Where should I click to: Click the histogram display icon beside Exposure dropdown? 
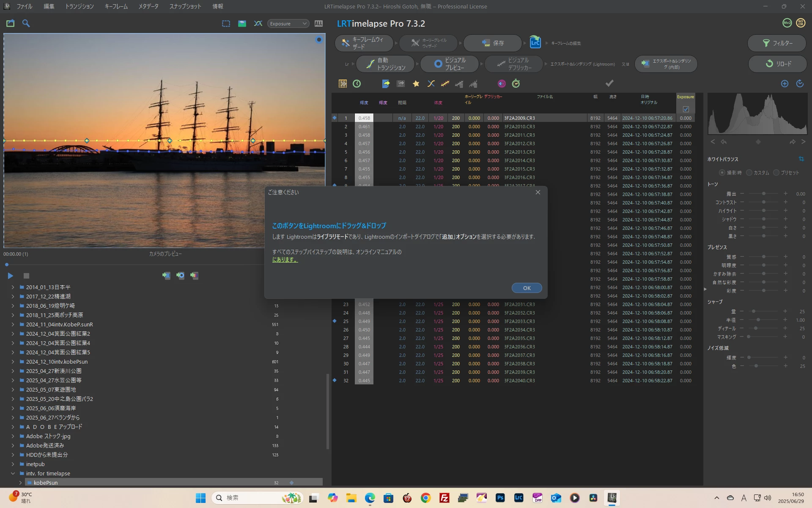pos(318,24)
